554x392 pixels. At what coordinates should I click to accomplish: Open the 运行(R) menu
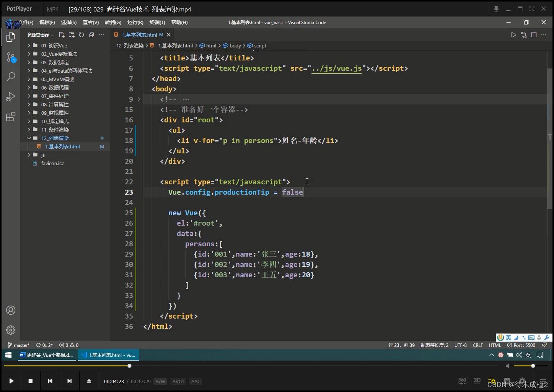tap(135, 23)
